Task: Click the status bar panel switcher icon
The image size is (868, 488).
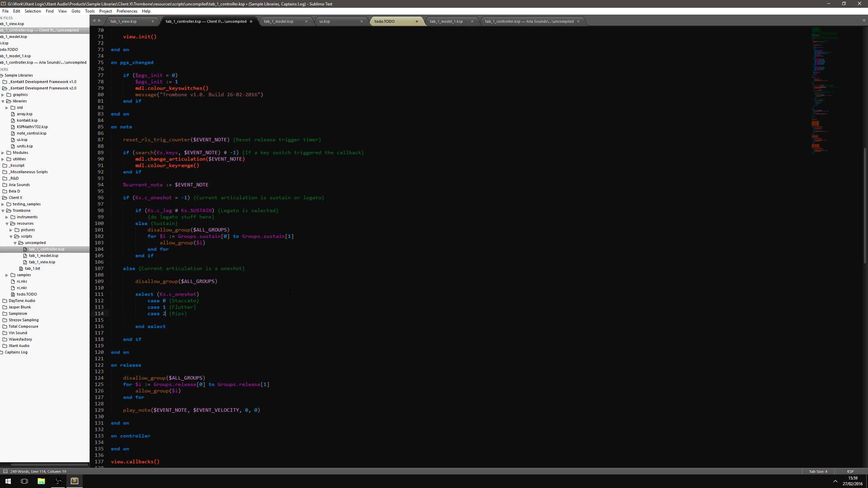Action: 5,472
